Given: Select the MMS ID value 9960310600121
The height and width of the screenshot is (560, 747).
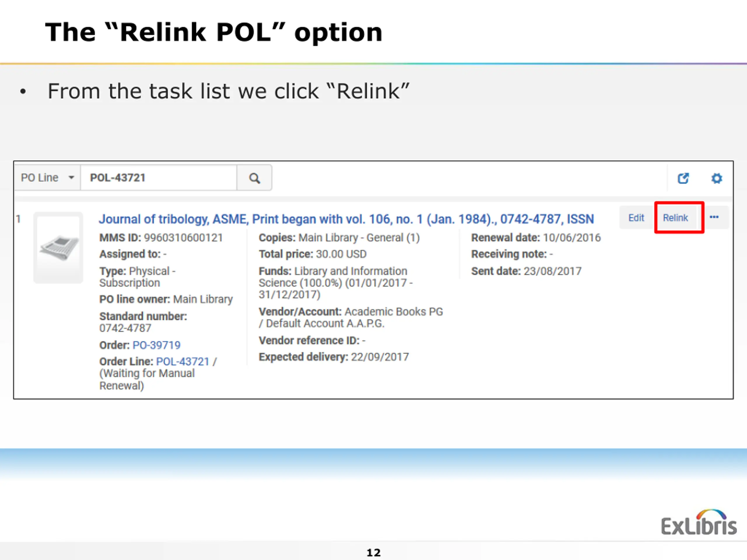Looking at the screenshot, I should 183,238.
